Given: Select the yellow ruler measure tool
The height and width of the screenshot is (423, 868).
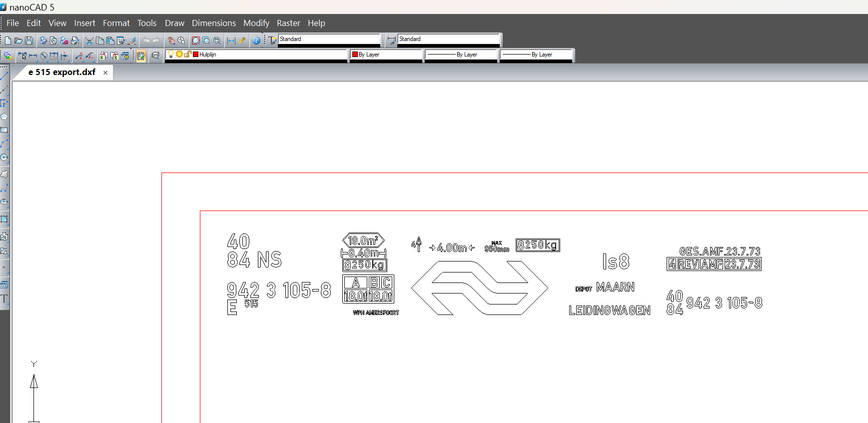Looking at the screenshot, I should [x=242, y=40].
